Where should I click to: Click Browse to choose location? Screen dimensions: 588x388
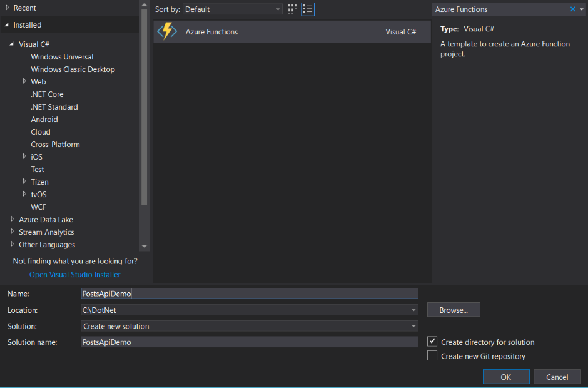(x=454, y=310)
